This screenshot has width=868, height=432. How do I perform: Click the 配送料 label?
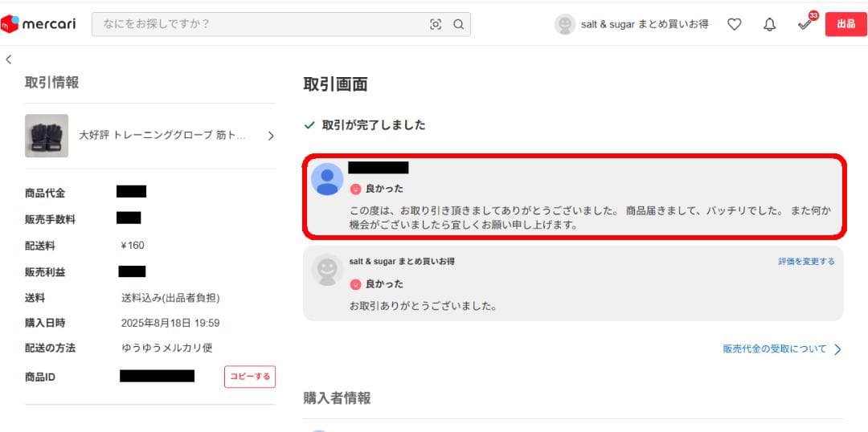click(40, 246)
